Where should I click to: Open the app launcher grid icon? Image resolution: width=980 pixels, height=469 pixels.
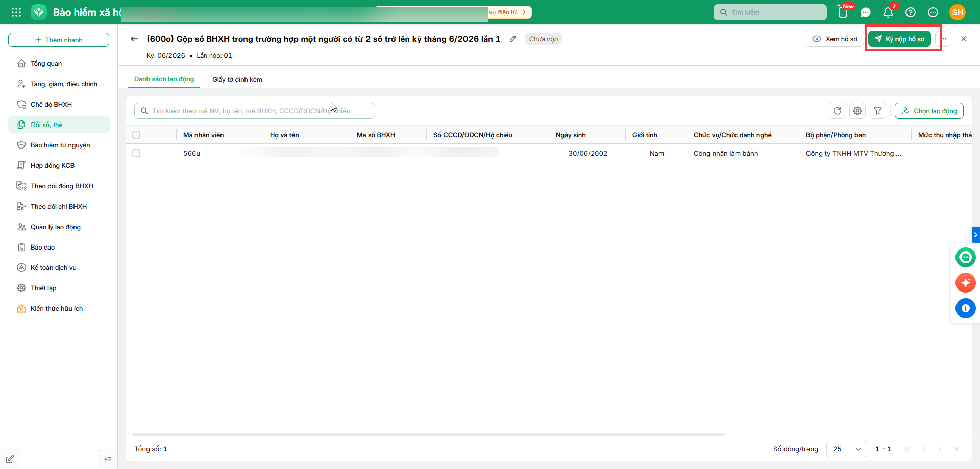[16, 12]
